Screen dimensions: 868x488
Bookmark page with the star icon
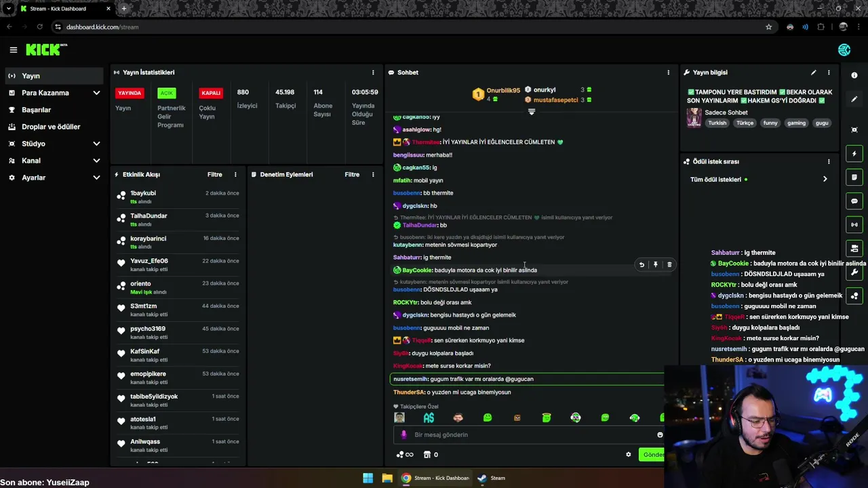pyautogui.click(x=768, y=27)
